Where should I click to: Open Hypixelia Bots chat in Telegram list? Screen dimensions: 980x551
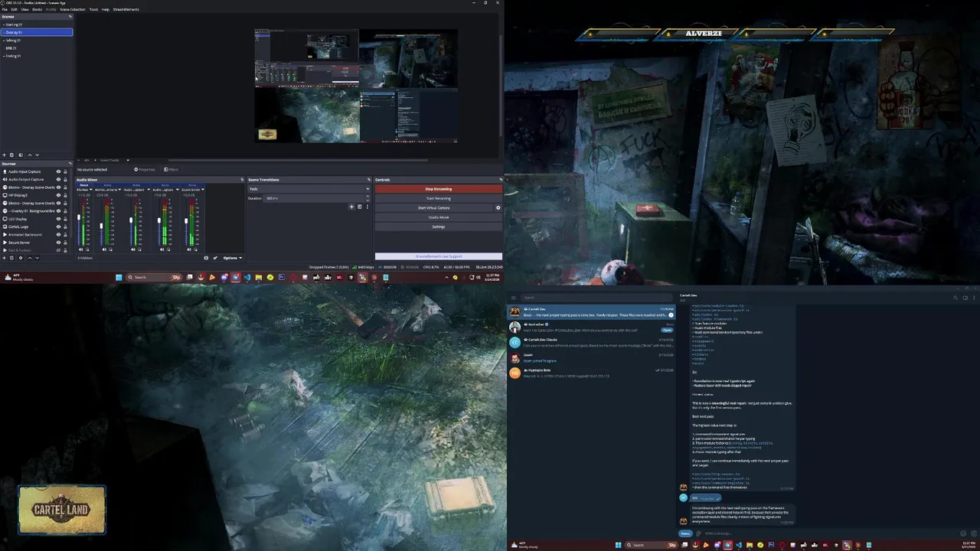pos(591,373)
